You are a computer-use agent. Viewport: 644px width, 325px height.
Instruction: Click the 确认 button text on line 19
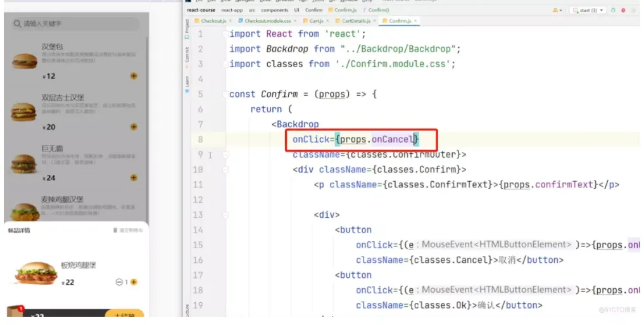(486, 305)
